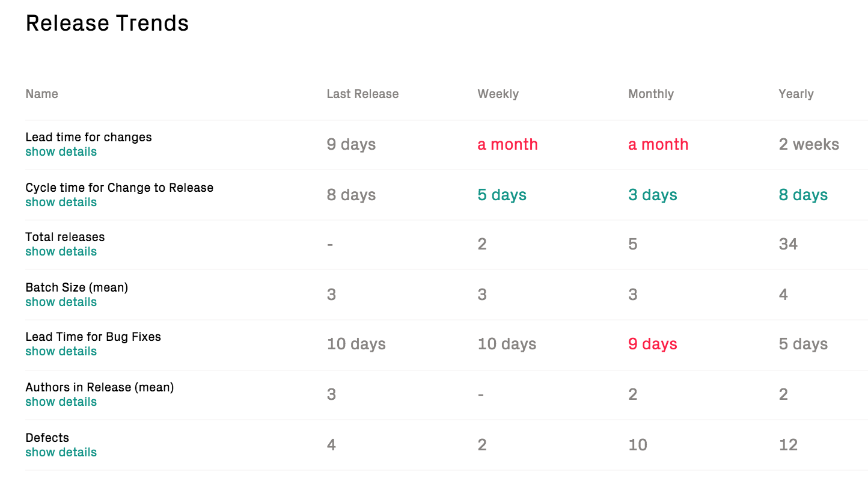Select the Name column header
868x487 pixels.
(41, 94)
